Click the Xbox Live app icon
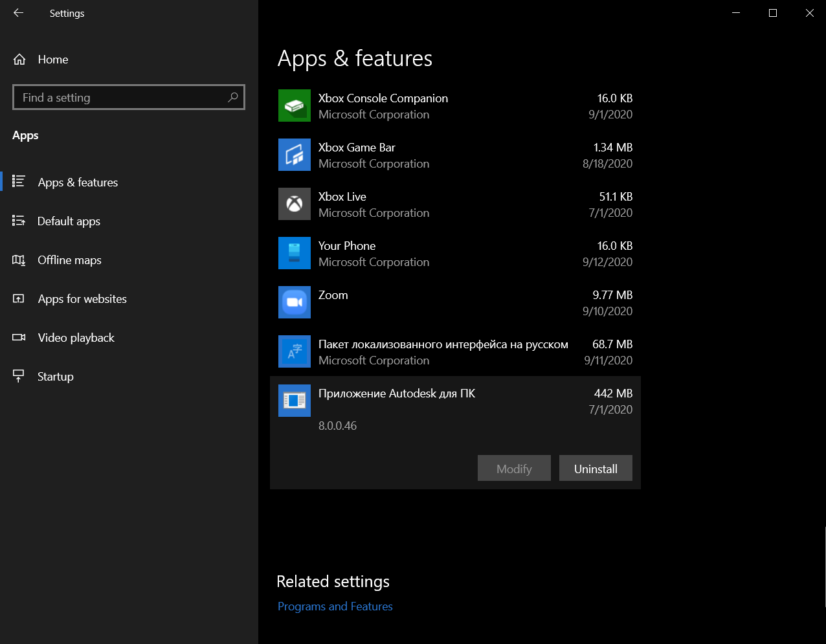Image resolution: width=826 pixels, height=644 pixels. tap(295, 204)
